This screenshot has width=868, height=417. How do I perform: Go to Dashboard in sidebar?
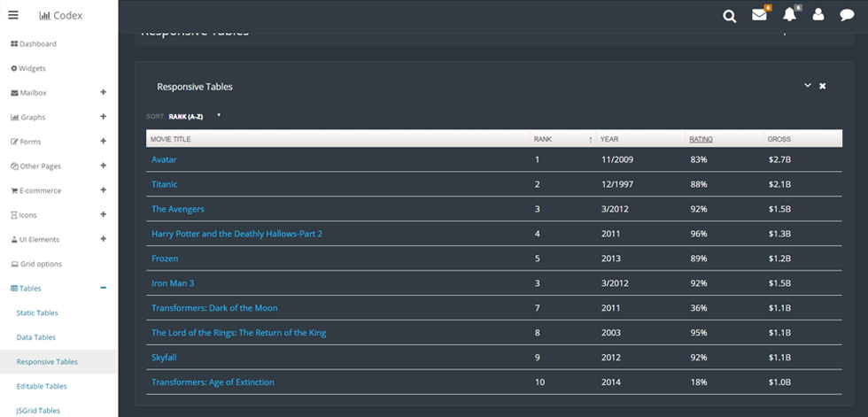click(x=34, y=43)
